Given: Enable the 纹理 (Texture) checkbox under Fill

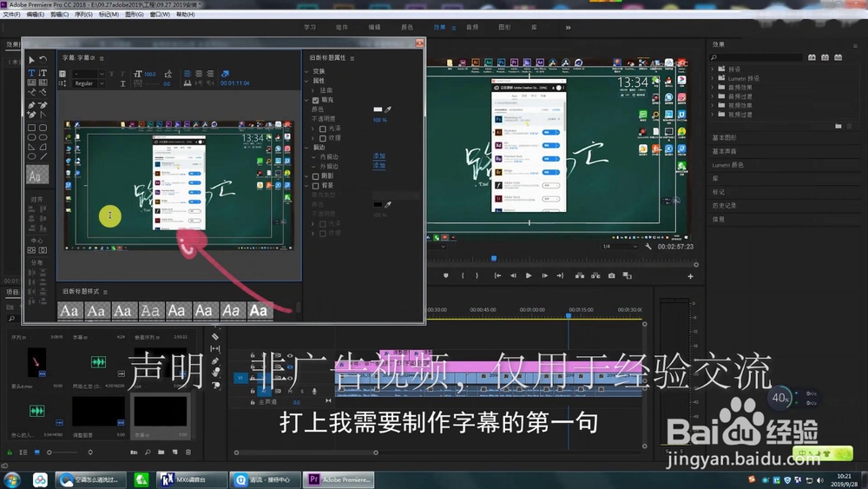Looking at the screenshot, I should pos(323,138).
